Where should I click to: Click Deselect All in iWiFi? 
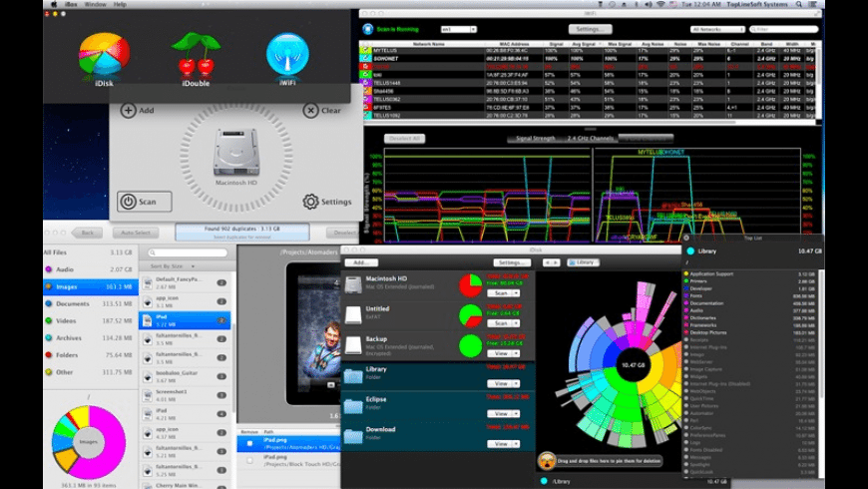(x=405, y=139)
